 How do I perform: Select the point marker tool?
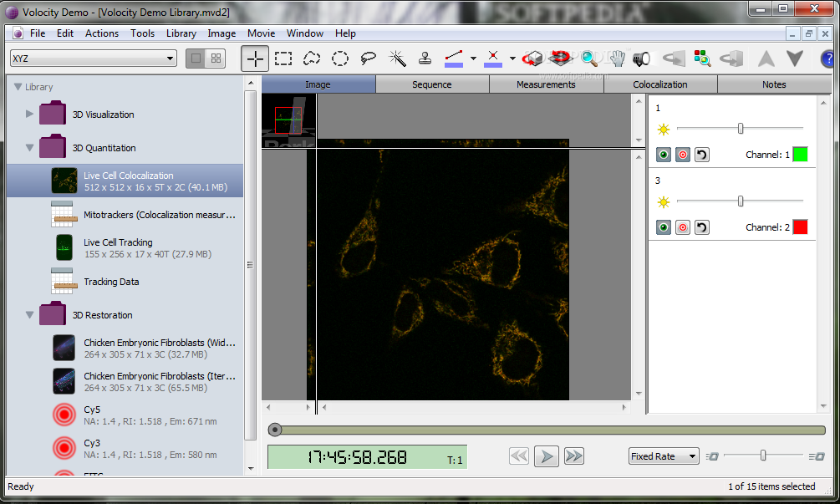click(x=493, y=59)
